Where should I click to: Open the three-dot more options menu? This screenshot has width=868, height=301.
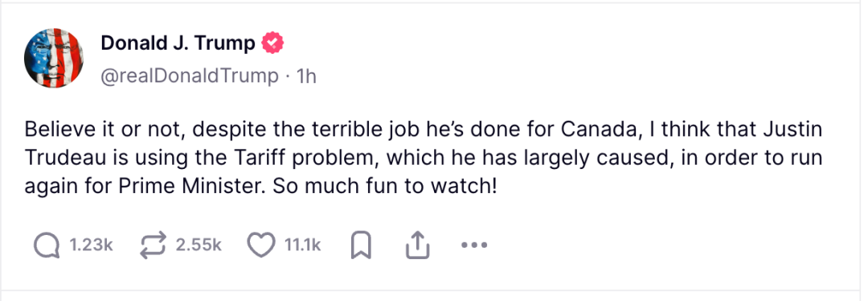474,245
